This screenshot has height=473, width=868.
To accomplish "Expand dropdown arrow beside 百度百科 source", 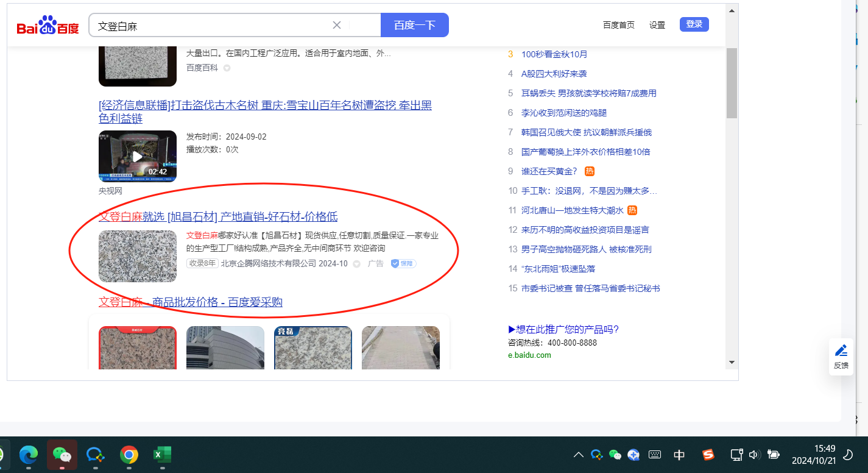I will click(x=227, y=68).
